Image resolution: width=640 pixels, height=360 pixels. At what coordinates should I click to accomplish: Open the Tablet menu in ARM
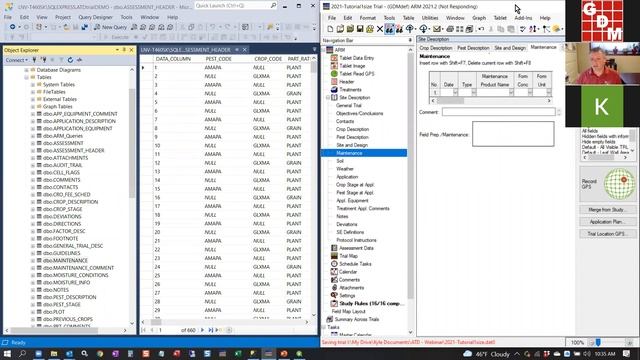click(x=500, y=18)
